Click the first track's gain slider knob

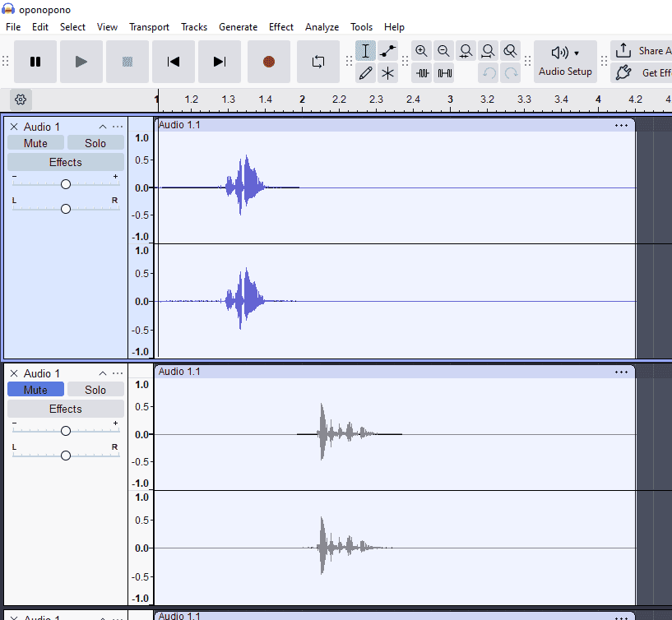coord(66,184)
